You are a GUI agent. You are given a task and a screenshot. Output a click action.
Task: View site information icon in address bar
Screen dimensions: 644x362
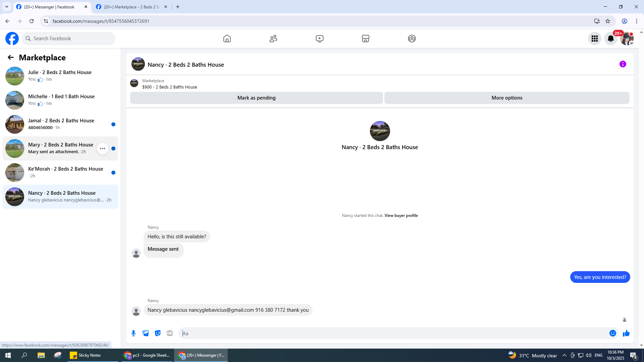tap(46, 21)
